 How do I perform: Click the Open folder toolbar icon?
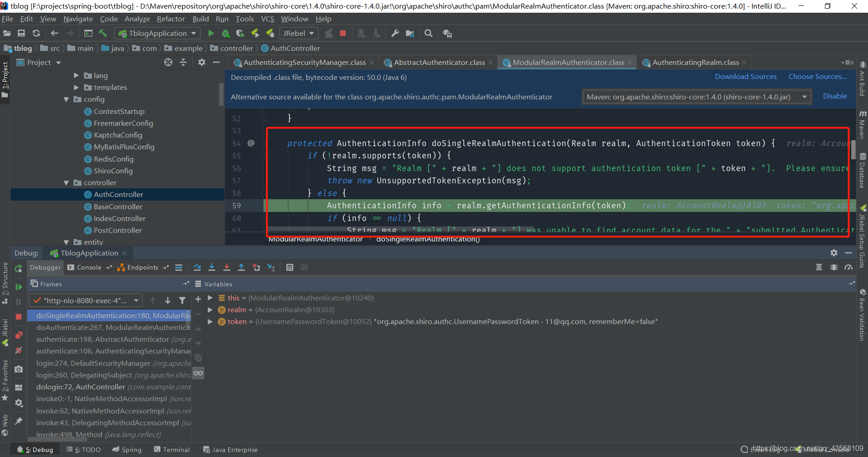pos(7,33)
